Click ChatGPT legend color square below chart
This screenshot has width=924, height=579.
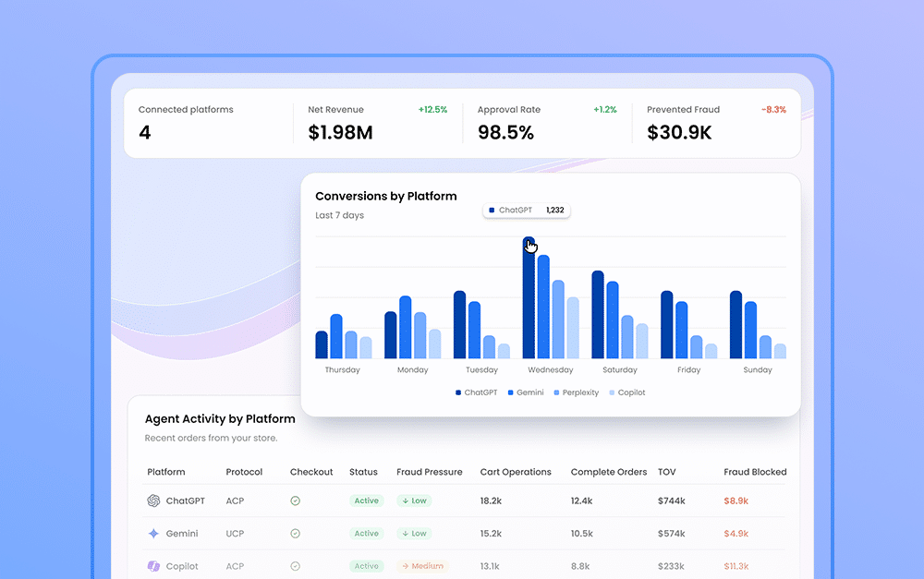(x=458, y=392)
